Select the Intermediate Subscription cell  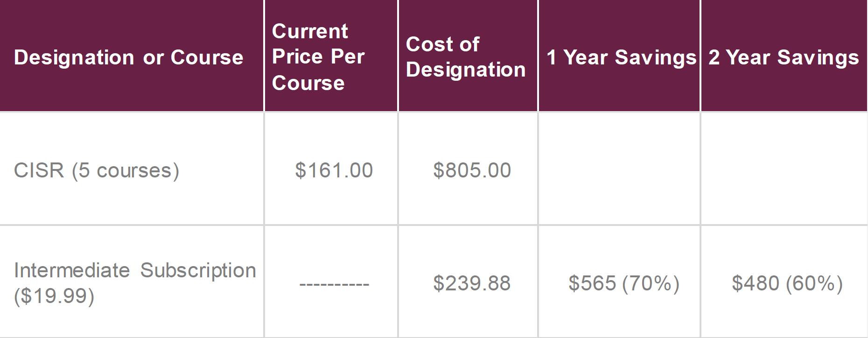click(x=132, y=282)
